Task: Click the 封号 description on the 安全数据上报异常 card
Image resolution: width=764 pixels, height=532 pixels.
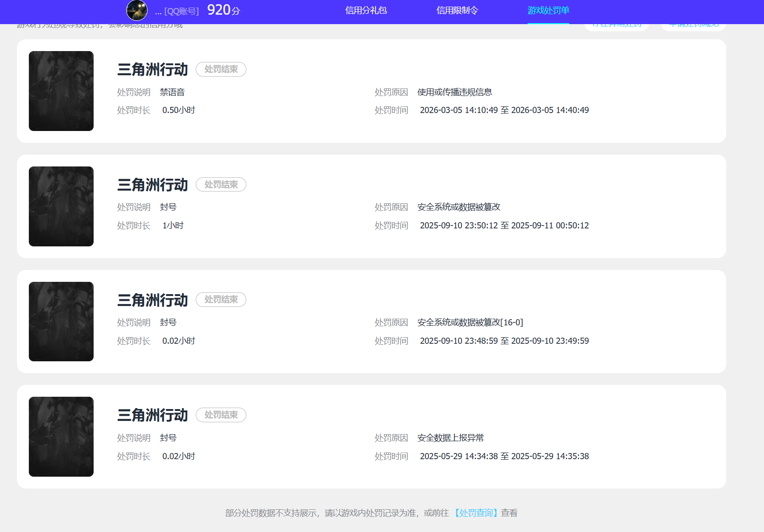Action: click(x=168, y=438)
